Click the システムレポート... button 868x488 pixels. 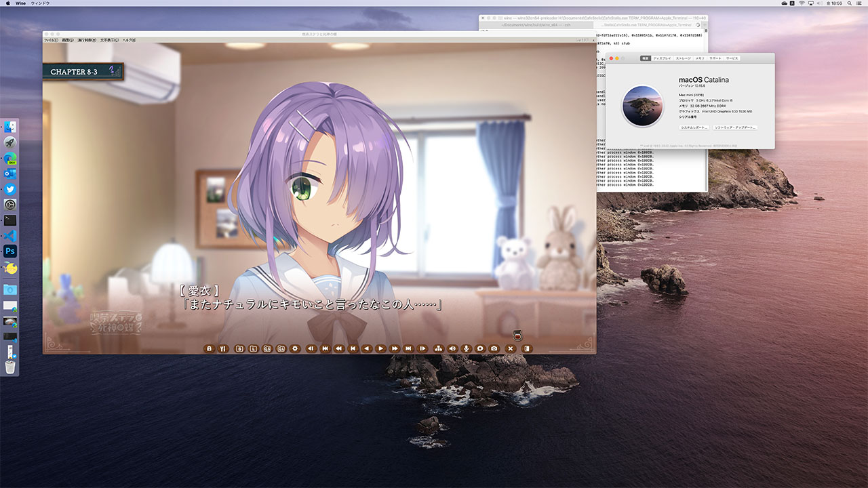pyautogui.click(x=694, y=127)
